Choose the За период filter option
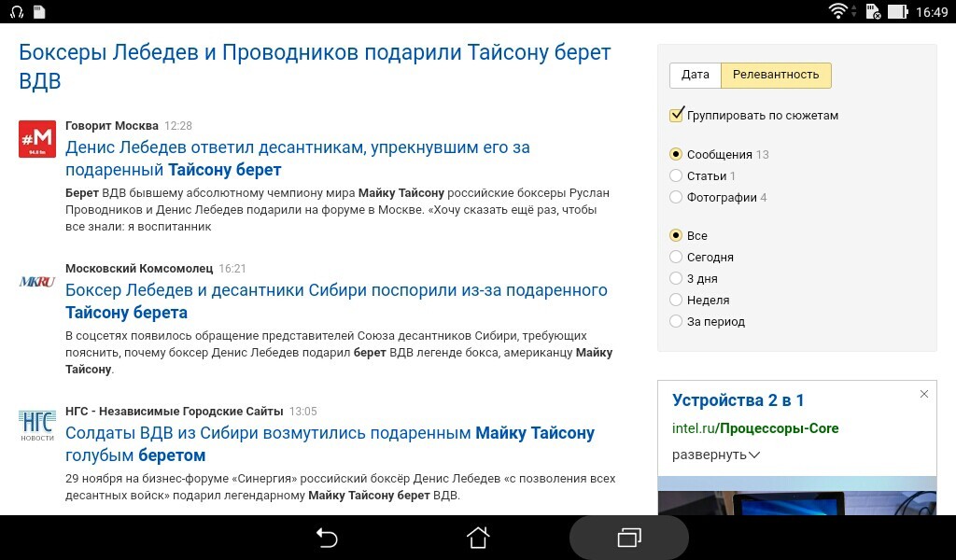The width and height of the screenshot is (956, 560). pyautogui.click(x=676, y=320)
